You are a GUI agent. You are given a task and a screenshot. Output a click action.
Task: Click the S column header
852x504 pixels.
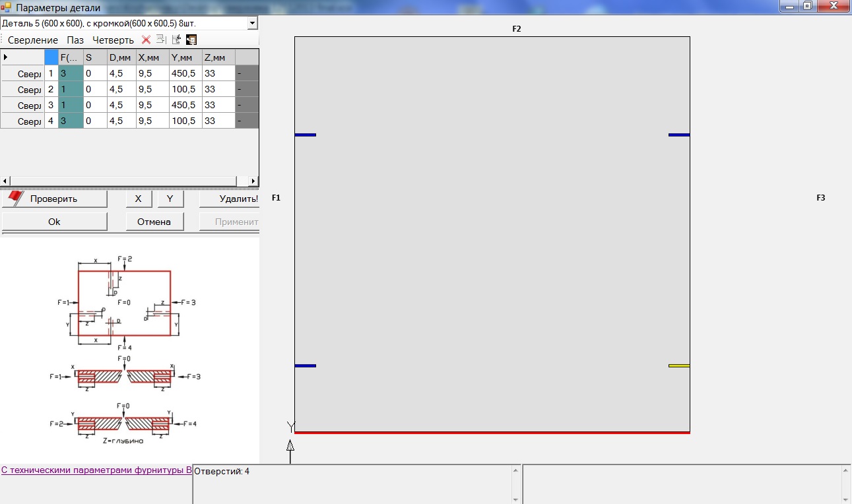coord(95,57)
